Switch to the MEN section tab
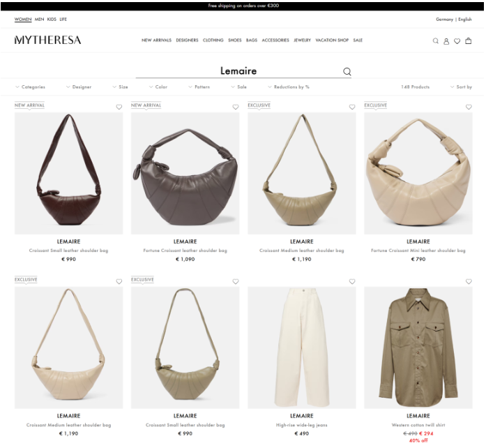The height and width of the screenshot is (448, 486). click(x=39, y=20)
